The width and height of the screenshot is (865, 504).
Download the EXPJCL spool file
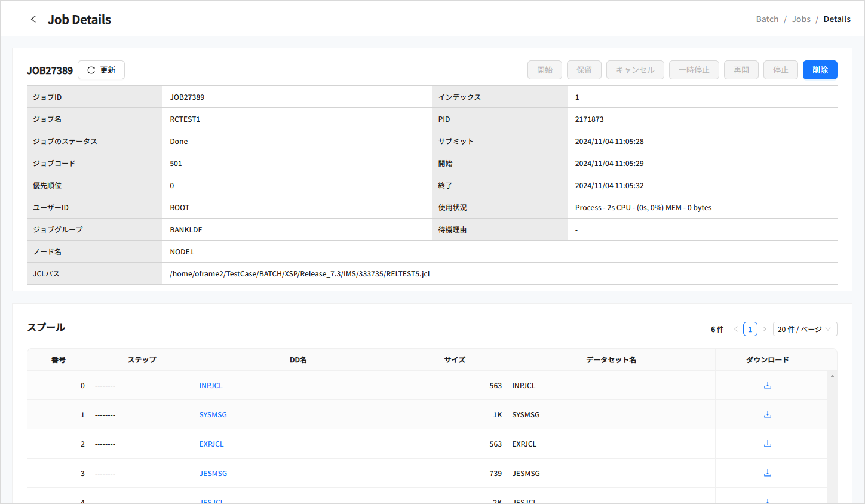click(768, 444)
